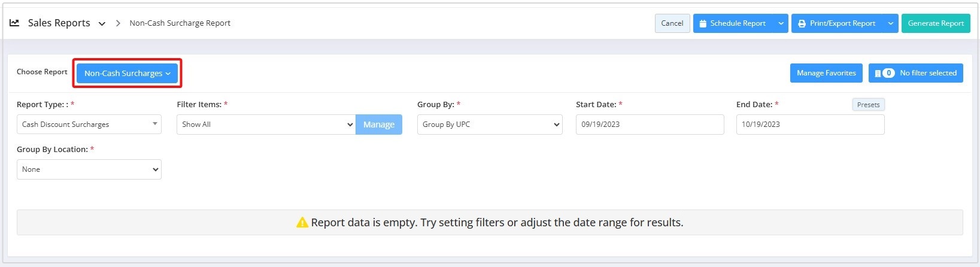Open the date Presets button
This screenshot has width=980, height=267.
pos(868,105)
